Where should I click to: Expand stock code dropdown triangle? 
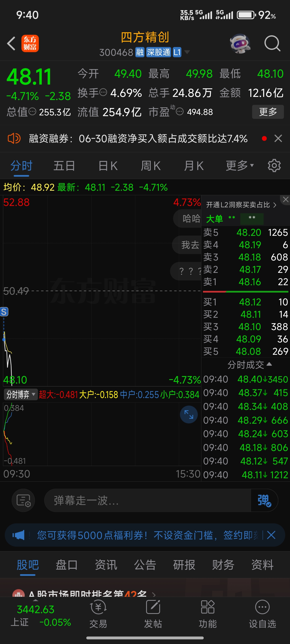coord(187,52)
